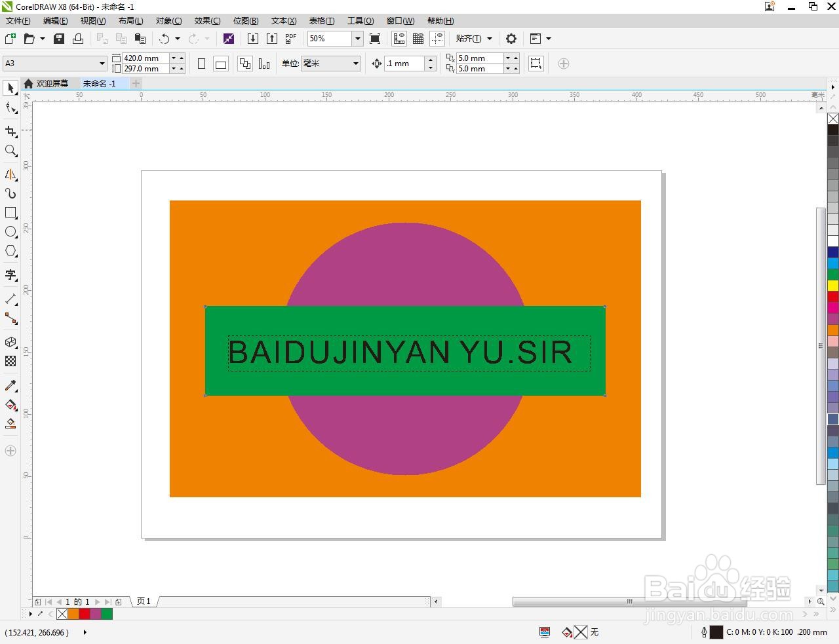Toggle show rulers
The image size is (839, 644).
(x=399, y=39)
